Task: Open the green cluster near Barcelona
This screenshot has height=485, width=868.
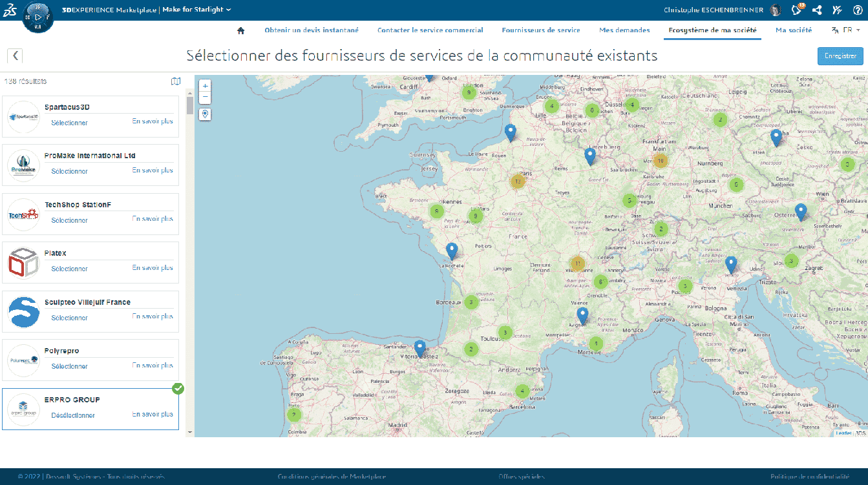Action: pos(522,391)
